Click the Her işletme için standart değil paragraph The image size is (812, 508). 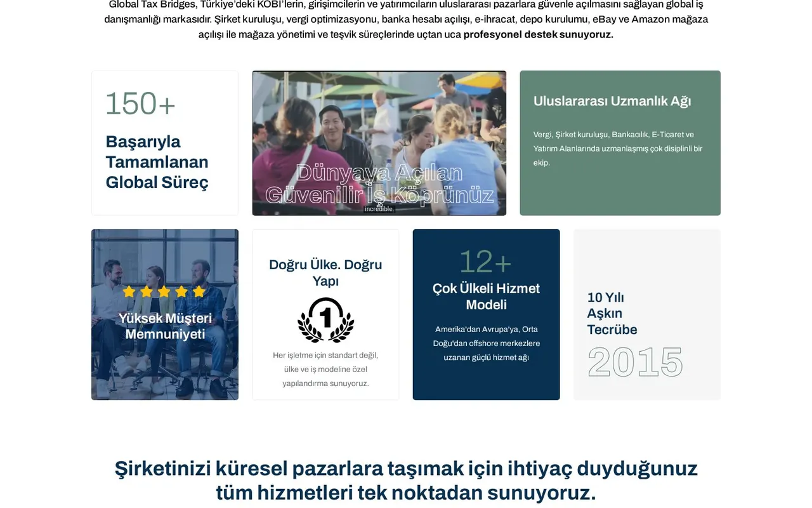pyautogui.click(x=325, y=370)
